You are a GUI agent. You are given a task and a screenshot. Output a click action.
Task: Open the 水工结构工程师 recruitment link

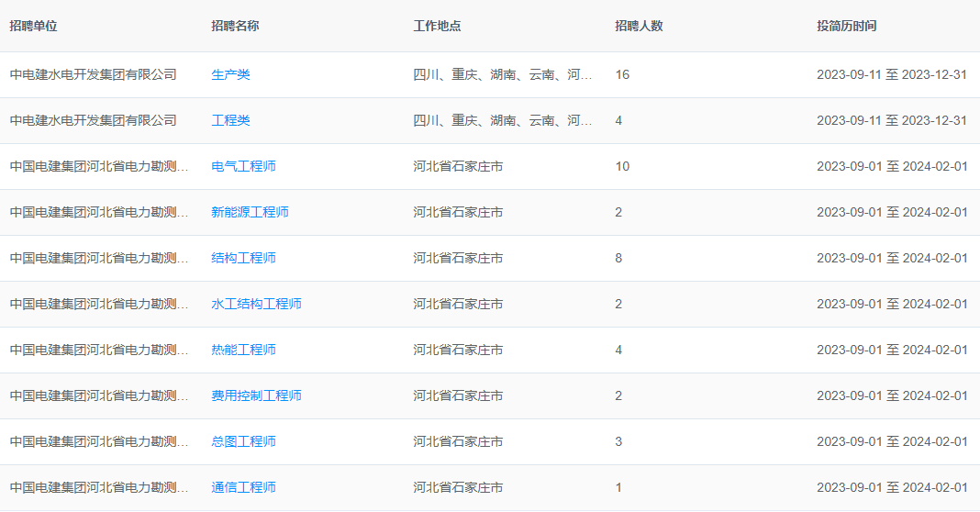[256, 304]
